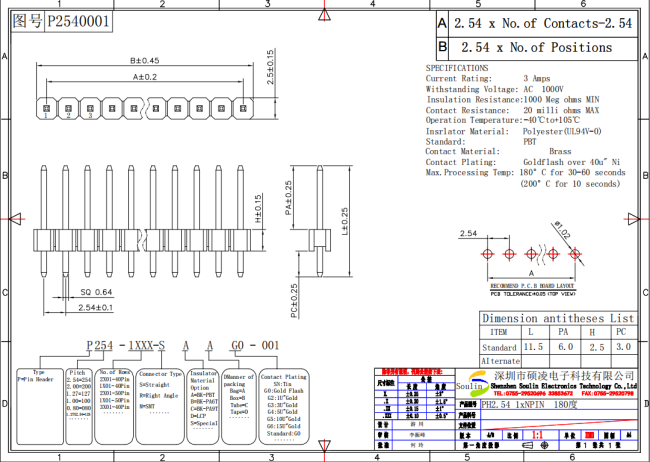Click the SQ 0.64 pin dimension label

click(x=97, y=291)
